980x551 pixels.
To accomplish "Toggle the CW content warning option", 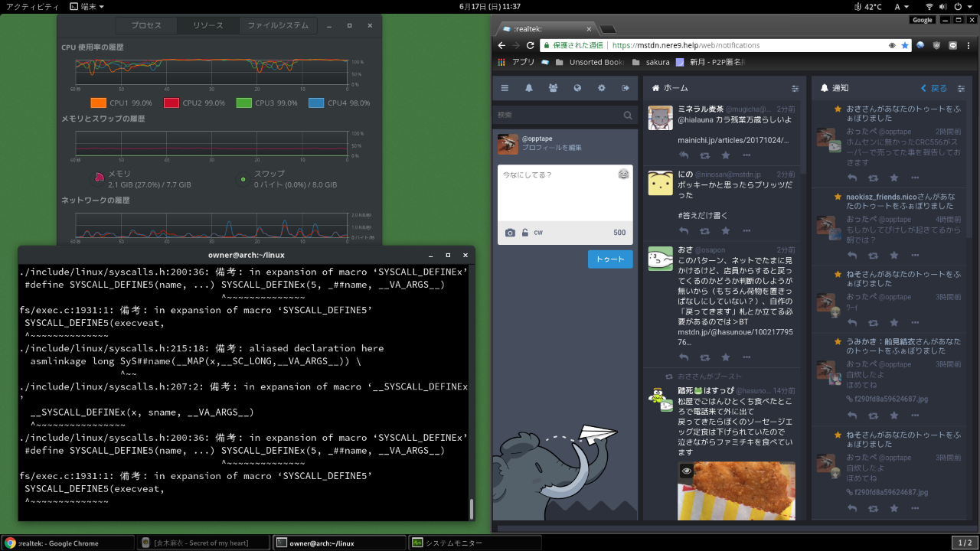I will (538, 233).
